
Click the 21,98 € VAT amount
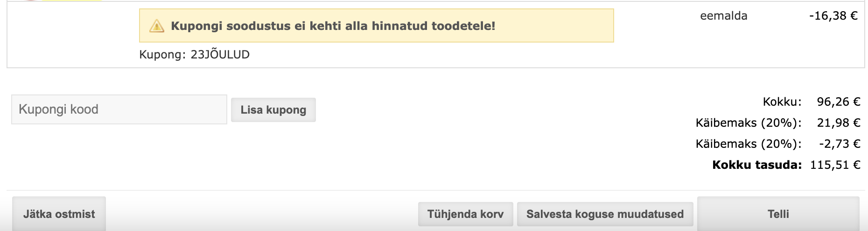tap(838, 123)
